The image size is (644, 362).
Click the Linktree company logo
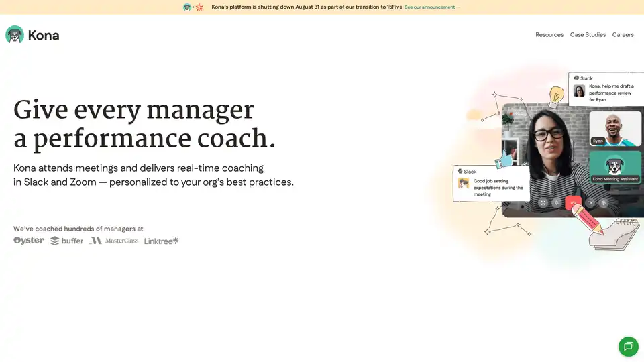[162, 241]
